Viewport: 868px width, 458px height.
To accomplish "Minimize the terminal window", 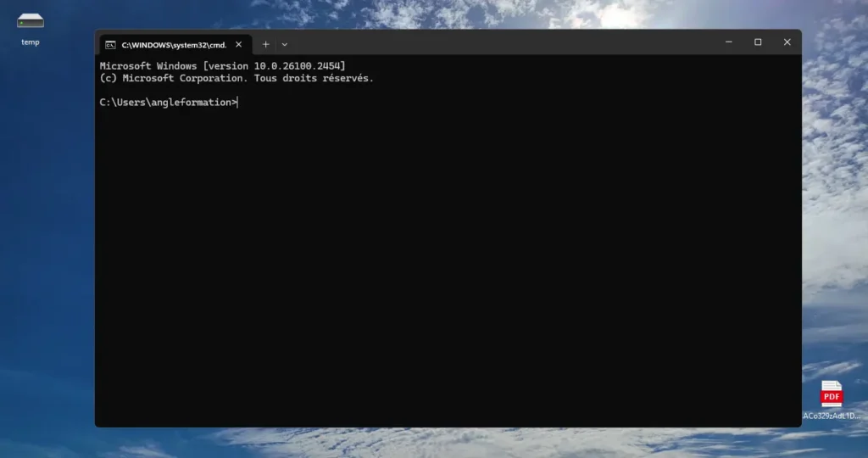I will click(x=729, y=42).
